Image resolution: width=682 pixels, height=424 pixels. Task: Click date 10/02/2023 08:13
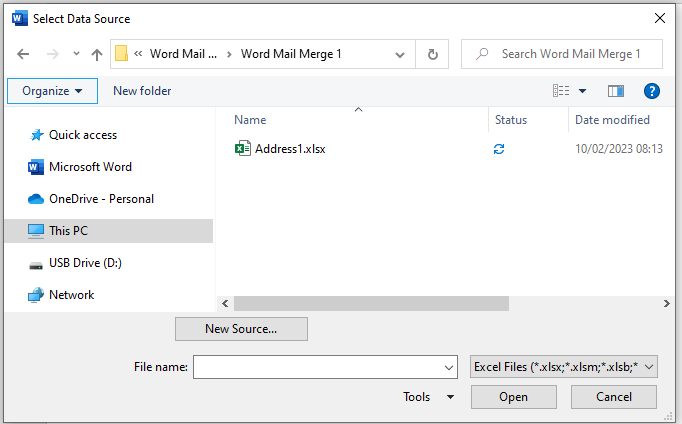tap(619, 149)
